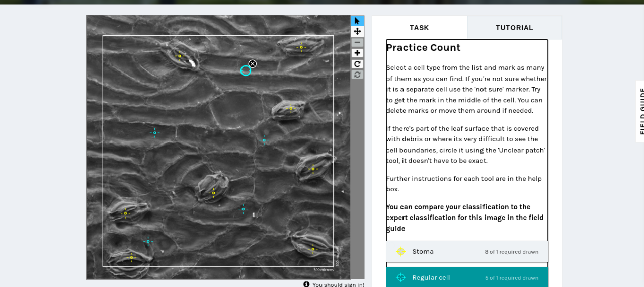Click the yellow Stoma crosshair icon
Image resolution: width=644 pixels, height=287 pixels.
point(401,252)
